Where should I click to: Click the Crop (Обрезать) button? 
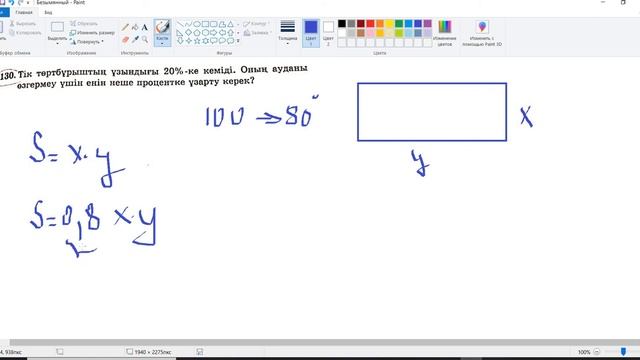click(84, 24)
